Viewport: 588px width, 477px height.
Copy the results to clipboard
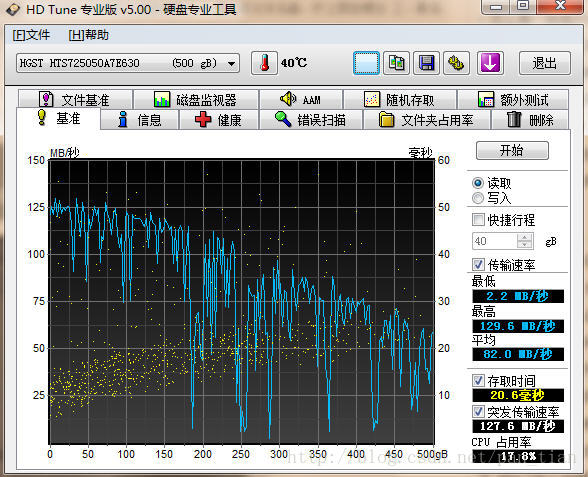[366, 63]
